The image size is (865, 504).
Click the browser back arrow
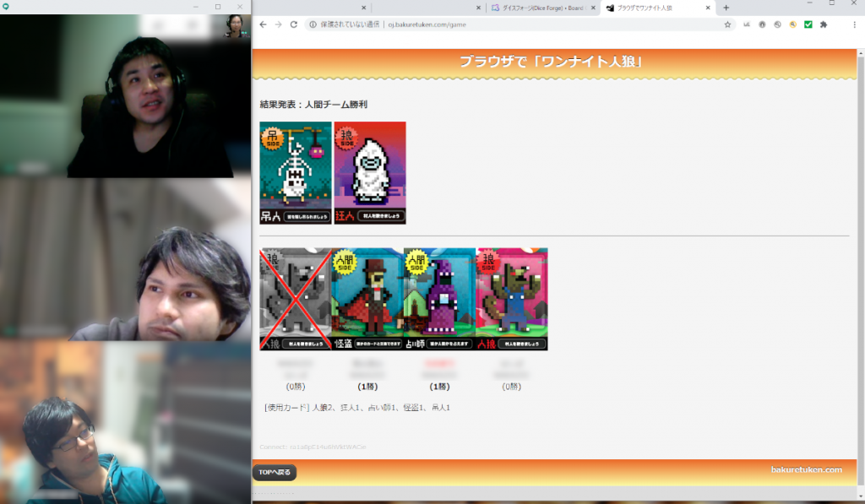263,24
